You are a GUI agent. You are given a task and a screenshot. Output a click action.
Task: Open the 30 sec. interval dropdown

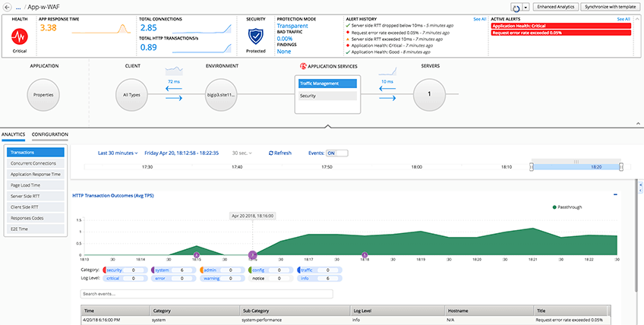pos(242,153)
